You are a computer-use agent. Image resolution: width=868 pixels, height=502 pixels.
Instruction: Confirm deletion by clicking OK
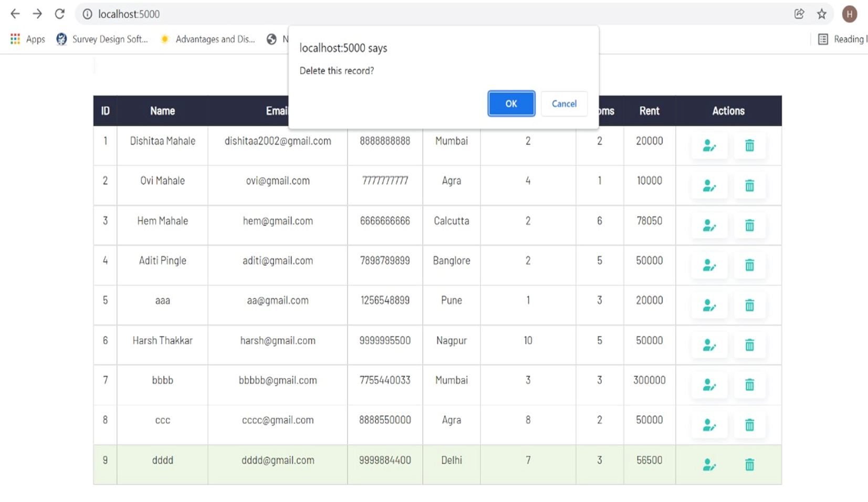coord(510,103)
